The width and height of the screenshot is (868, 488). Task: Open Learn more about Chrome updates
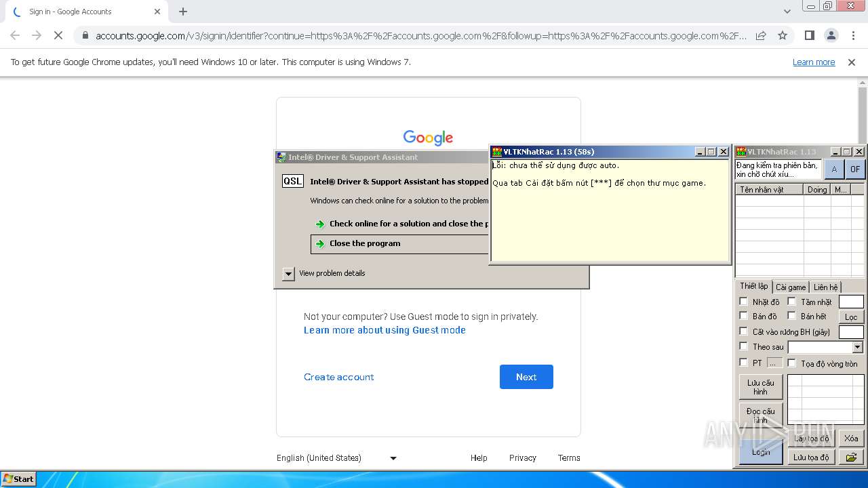tap(814, 62)
